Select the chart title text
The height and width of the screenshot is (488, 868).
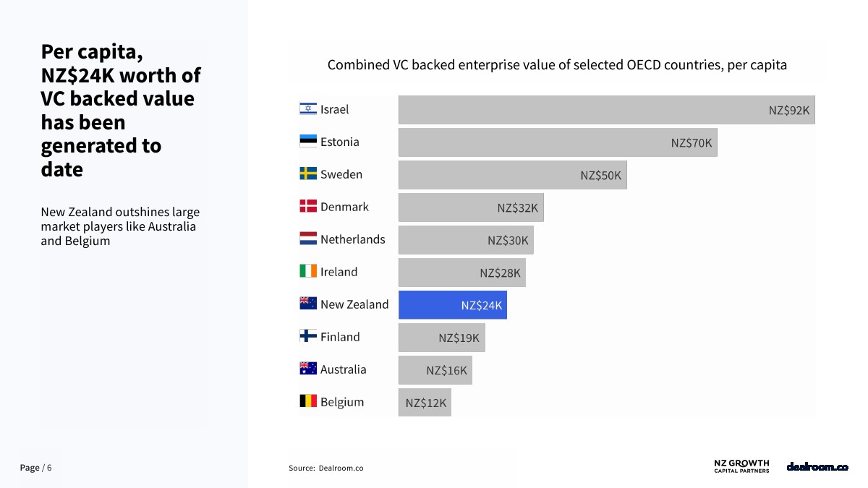(x=557, y=65)
